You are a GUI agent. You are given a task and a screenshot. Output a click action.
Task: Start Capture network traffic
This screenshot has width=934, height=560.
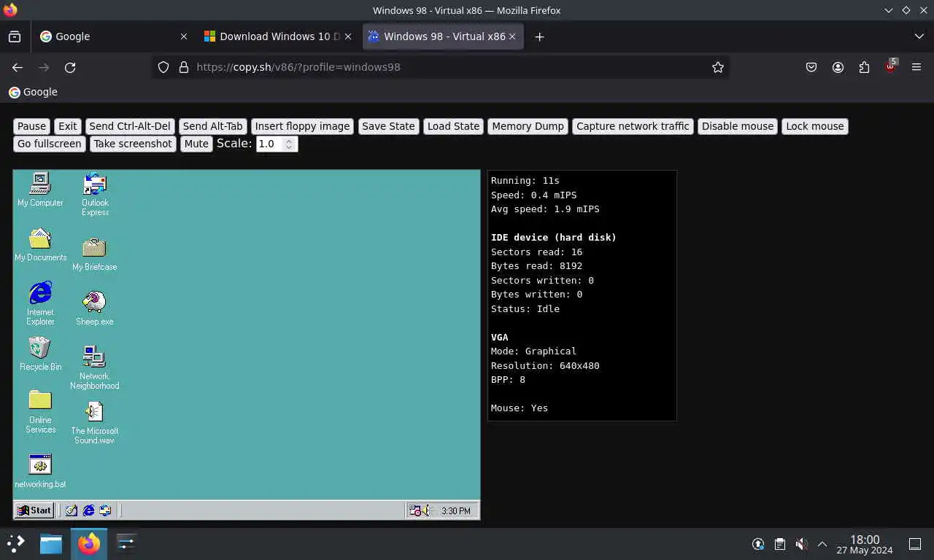pyautogui.click(x=633, y=126)
